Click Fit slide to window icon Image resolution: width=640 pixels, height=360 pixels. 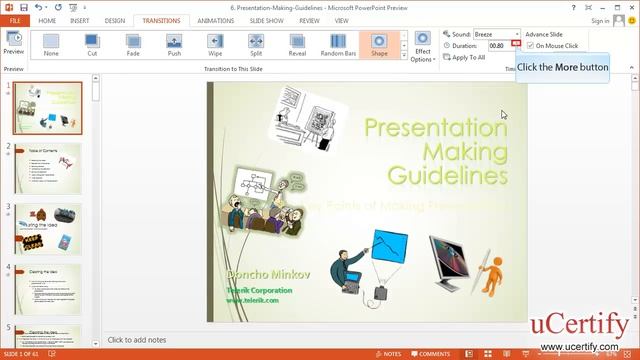(628, 354)
